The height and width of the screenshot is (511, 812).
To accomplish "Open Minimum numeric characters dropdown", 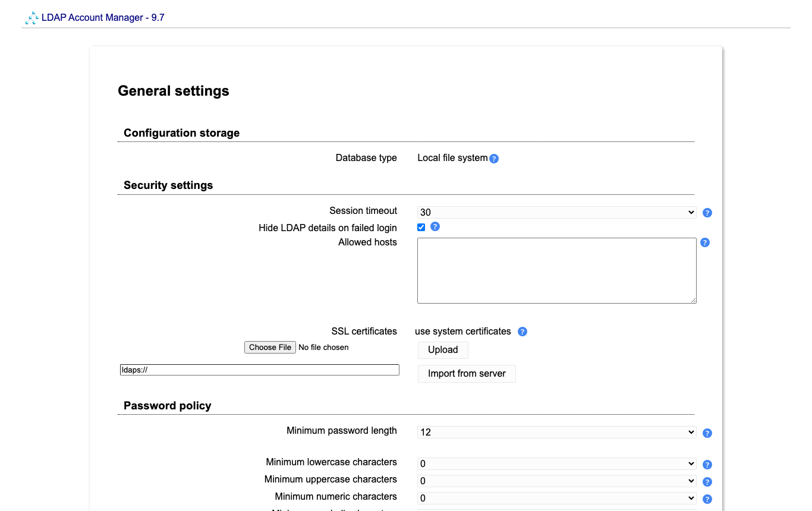I will pyautogui.click(x=557, y=498).
